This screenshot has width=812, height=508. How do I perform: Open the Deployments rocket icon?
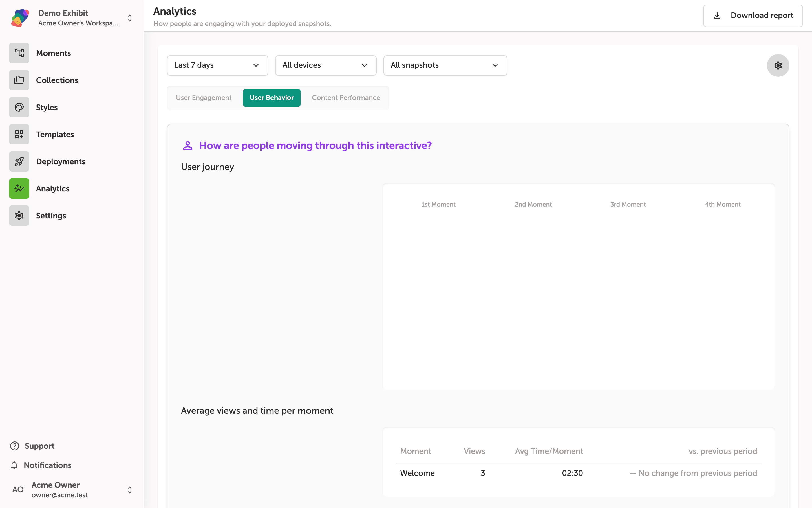19,162
